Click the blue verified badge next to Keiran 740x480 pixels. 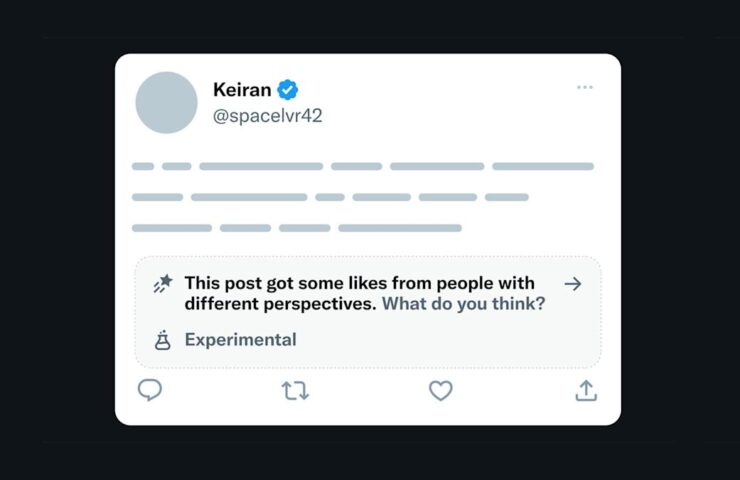pos(287,90)
